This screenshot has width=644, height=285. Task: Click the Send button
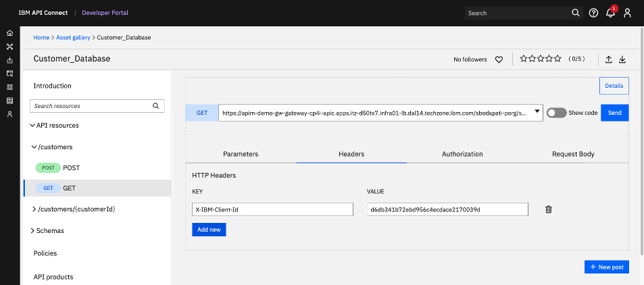pyautogui.click(x=614, y=113)
